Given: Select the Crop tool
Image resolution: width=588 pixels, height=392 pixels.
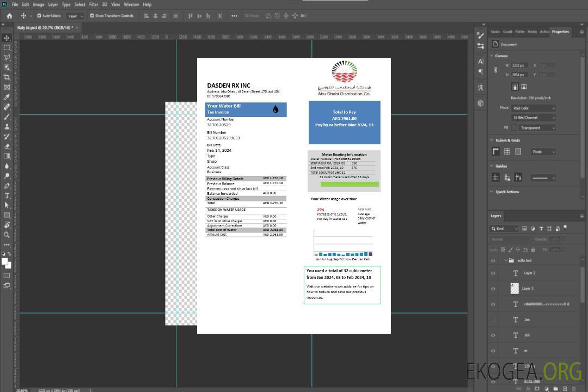Looking at the screenshot, I should point(7,77).
